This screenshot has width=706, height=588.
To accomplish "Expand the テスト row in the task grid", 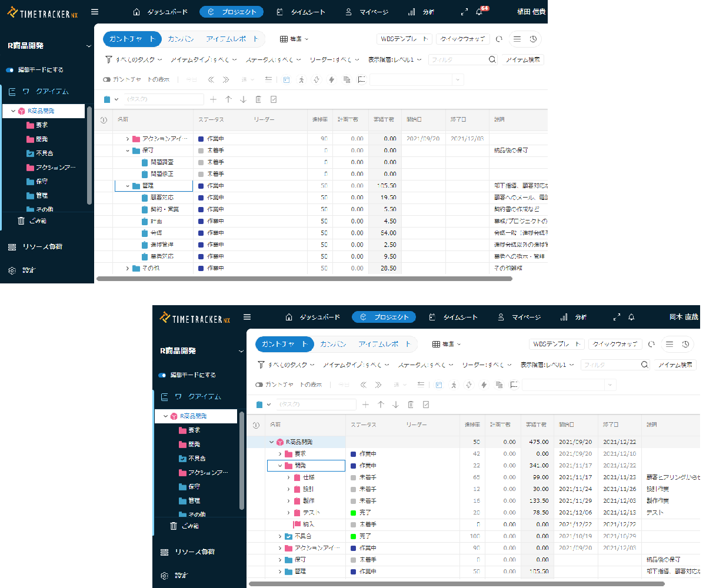I will tap(289, 513).
